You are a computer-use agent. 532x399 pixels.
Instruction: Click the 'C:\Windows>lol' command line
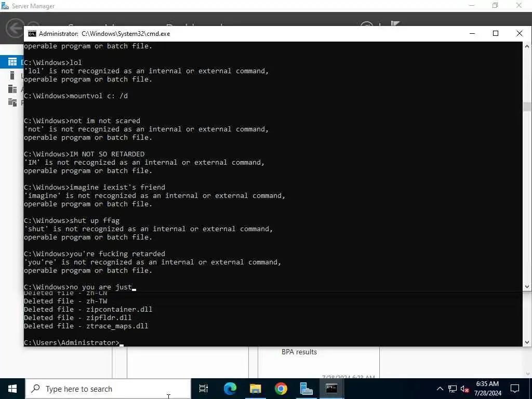53,63
